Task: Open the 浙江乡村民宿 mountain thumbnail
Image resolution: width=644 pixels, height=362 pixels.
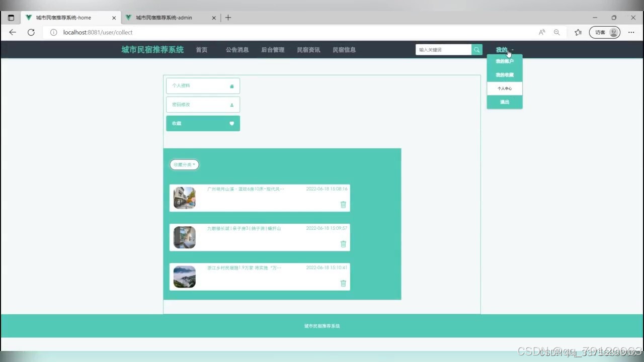Action: pyautogui.click(x=185, y=277)
